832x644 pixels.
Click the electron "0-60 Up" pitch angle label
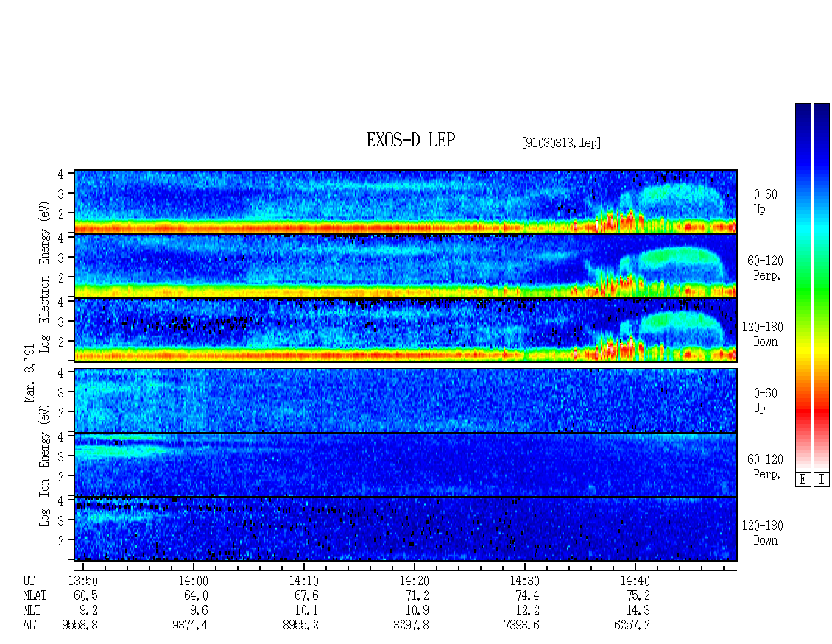[x=765, y=202]
